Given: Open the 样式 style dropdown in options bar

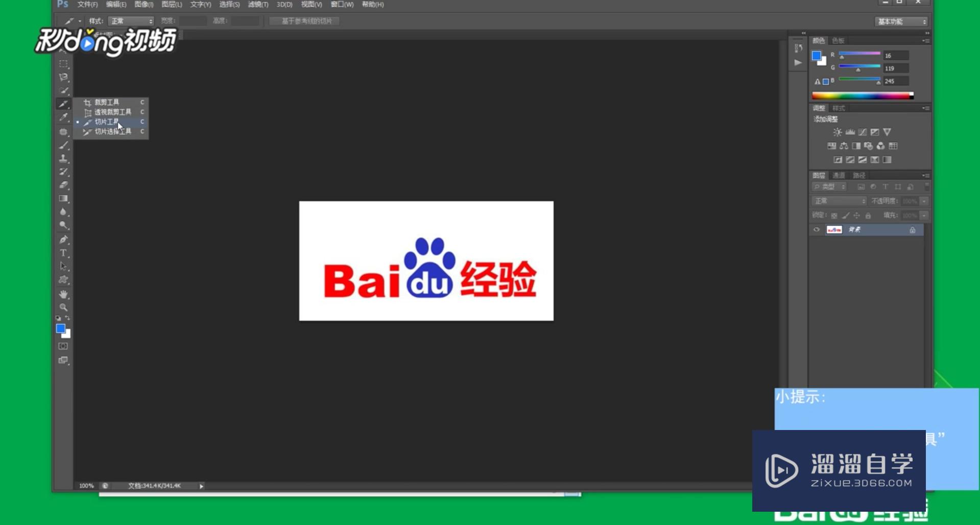Looking at the screenshot, I should click(x=131, y=21).
